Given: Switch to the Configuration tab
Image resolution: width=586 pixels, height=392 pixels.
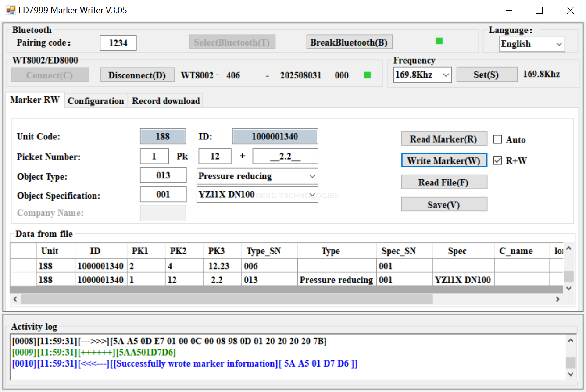Looking at the screenshot, I should [x=96, y=101].
